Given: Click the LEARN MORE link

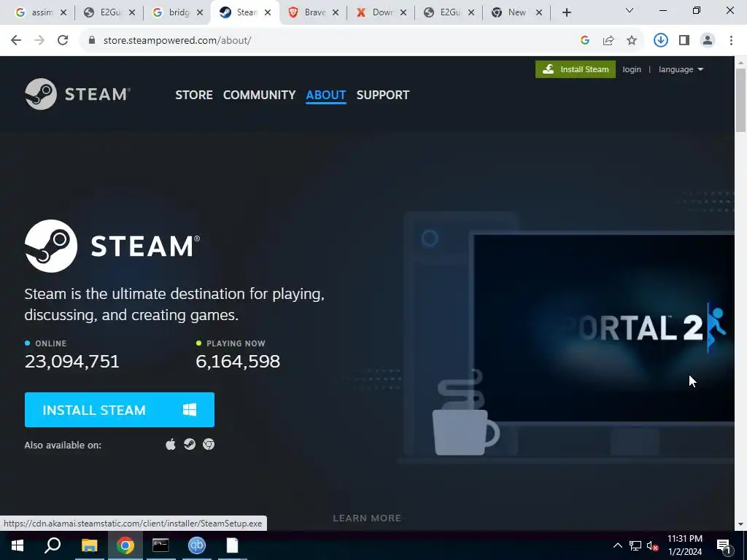Looking at the screenshot, I should pyautogui.click(x=367, y=518).
